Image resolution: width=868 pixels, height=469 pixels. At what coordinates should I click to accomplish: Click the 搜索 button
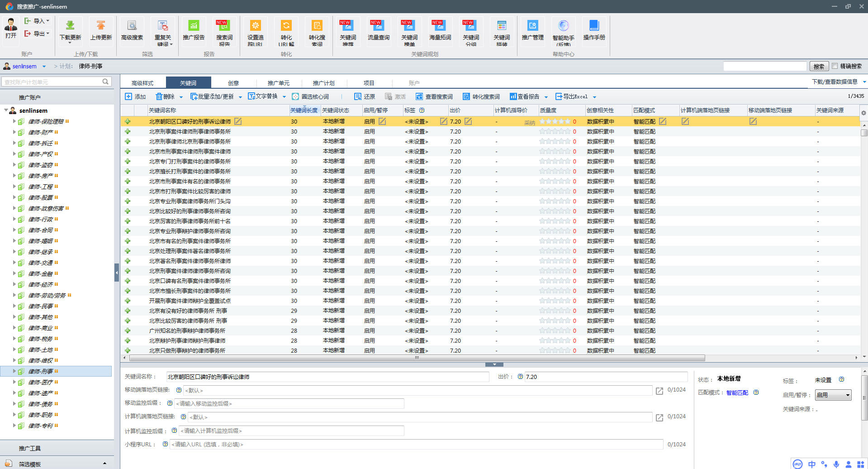point(819,67)
